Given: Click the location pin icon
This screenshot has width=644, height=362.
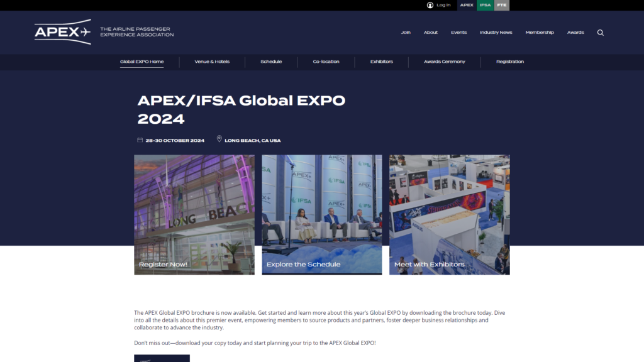Looking at the screenshot, I should 219,139.
